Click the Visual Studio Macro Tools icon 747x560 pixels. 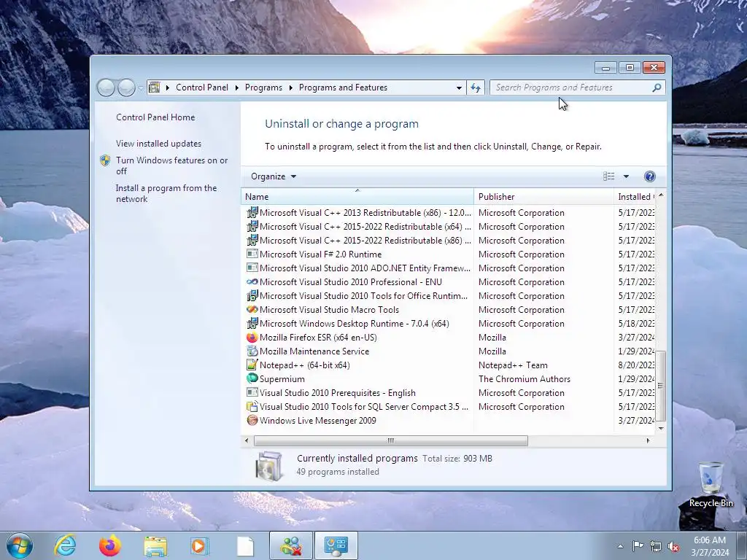[252, 309]
